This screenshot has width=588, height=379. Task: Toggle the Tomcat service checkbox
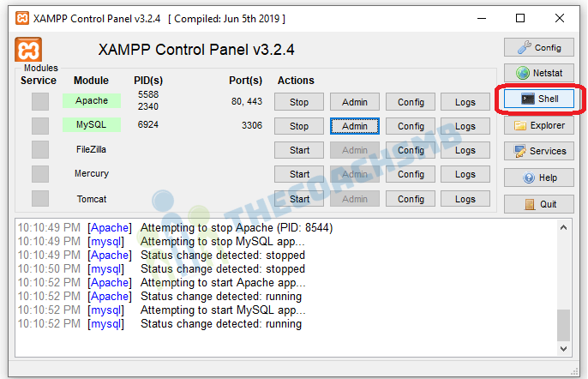[x=40, y=199]
